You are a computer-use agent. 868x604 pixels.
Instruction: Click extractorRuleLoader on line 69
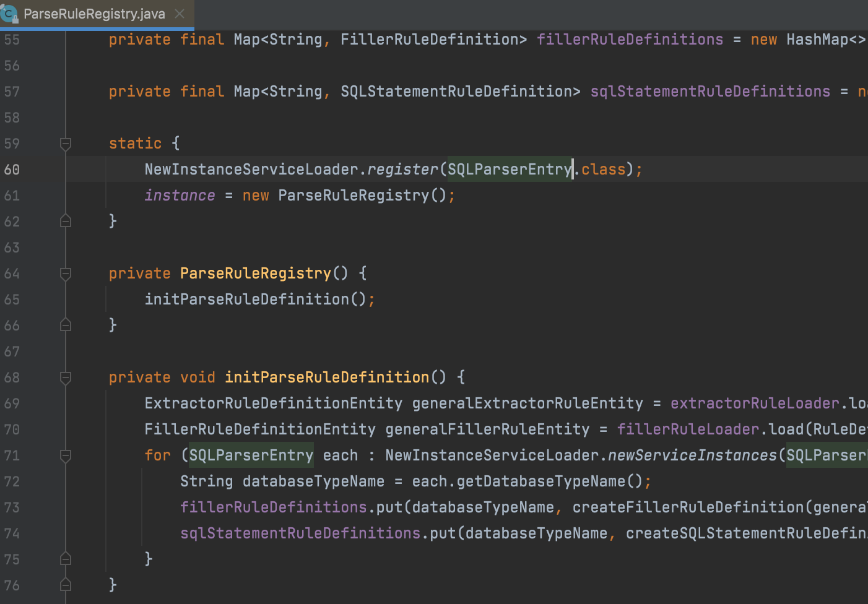[755, 403]
